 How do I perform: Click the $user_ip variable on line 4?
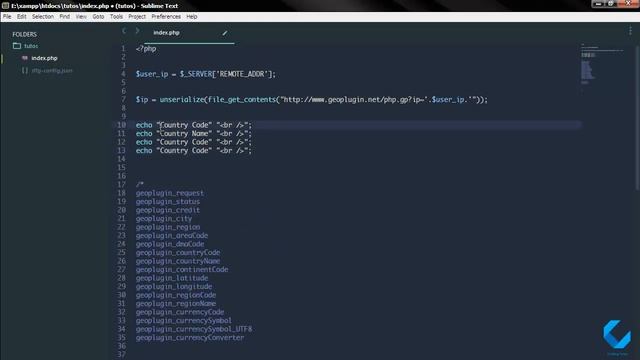(152, 74)
